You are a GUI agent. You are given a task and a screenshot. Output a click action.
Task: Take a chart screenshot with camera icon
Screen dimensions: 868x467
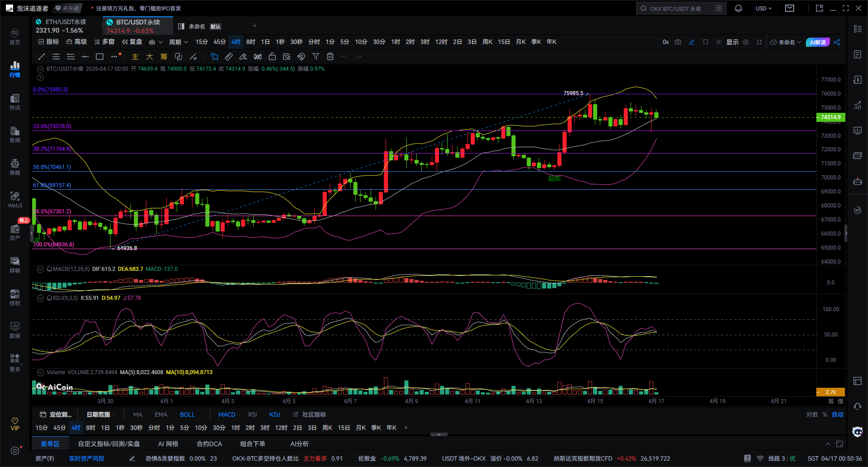click(x=678, y=42)
